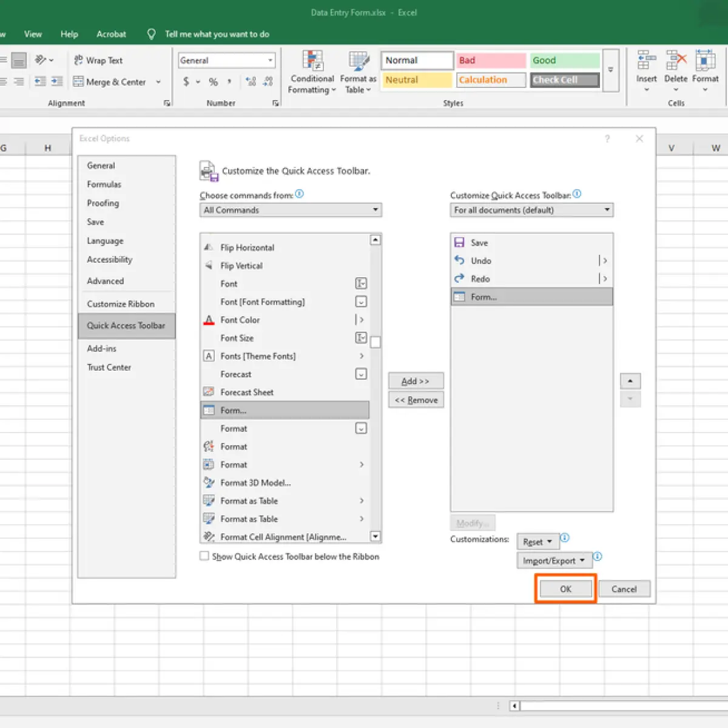Click the << Remove button
This screenshot has height=728, width=728.
(416, 400)
